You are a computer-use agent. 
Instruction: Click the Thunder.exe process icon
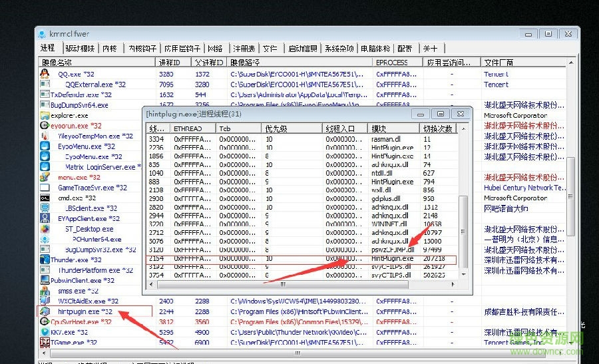[45, 260]
